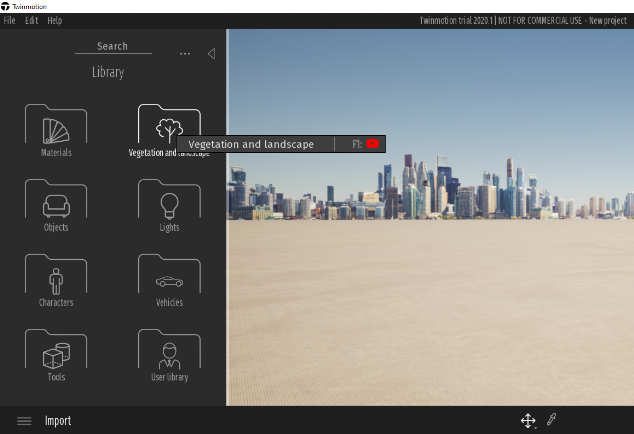
Task: Open the Tools library folder
Action: tap(56, 355)
